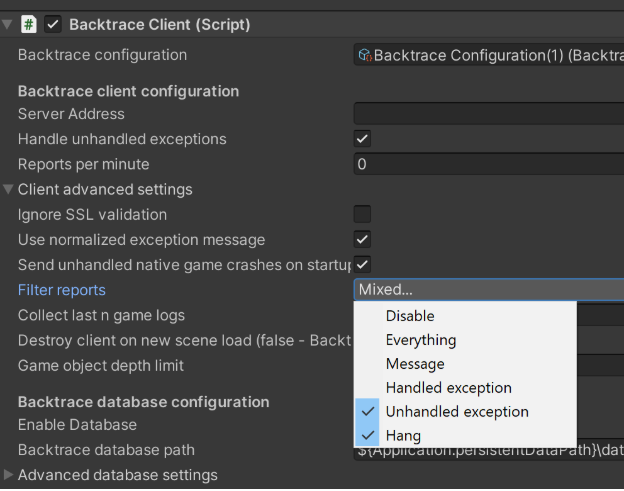Click the Backtrace Configuration asset icon
624x491 pixels.
(365, 55)
